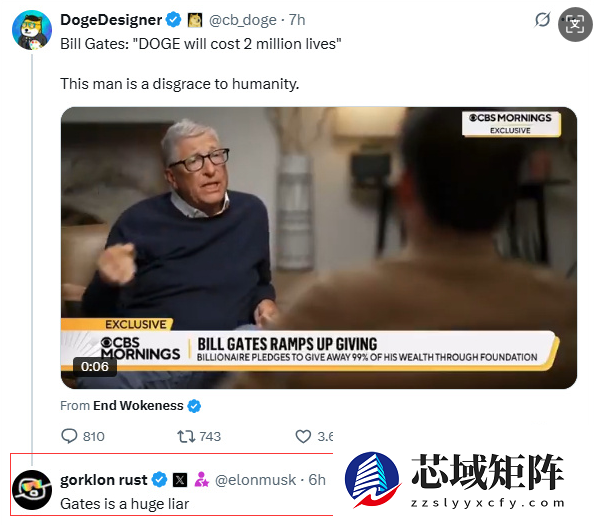Open the End Wokeness source link
This screenshot has height=525, width=594.
(x=138, y=406)
